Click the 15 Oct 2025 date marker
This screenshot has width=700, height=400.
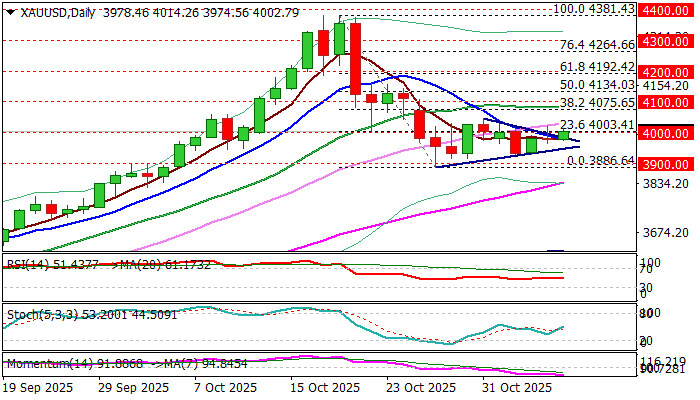[x=325, y=388]
